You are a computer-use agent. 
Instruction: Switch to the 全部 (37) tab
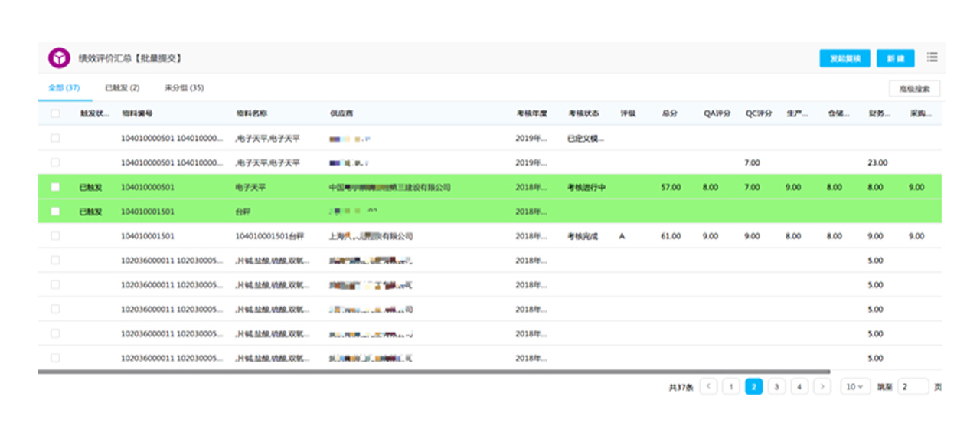tap(64, 88)
